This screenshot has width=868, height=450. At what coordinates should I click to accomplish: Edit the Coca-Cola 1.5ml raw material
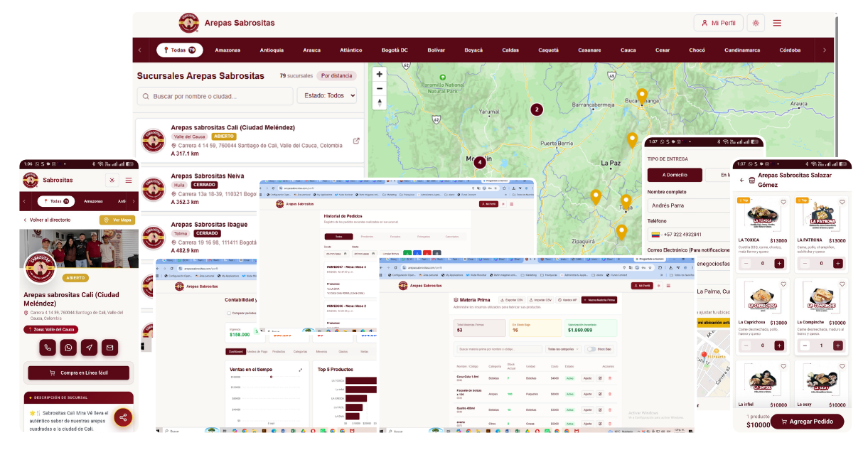tap(600, 378)
